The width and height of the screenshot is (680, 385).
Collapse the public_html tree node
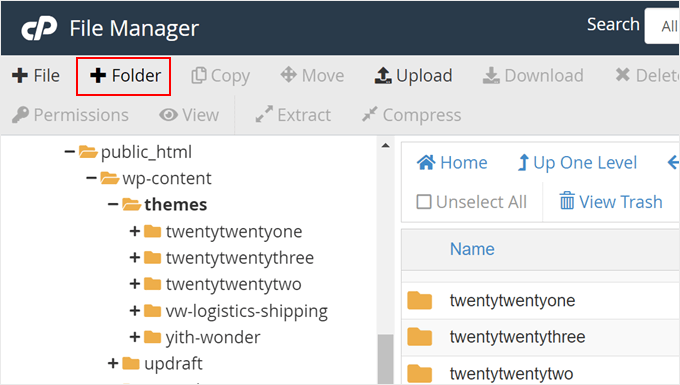click(69, 152)
